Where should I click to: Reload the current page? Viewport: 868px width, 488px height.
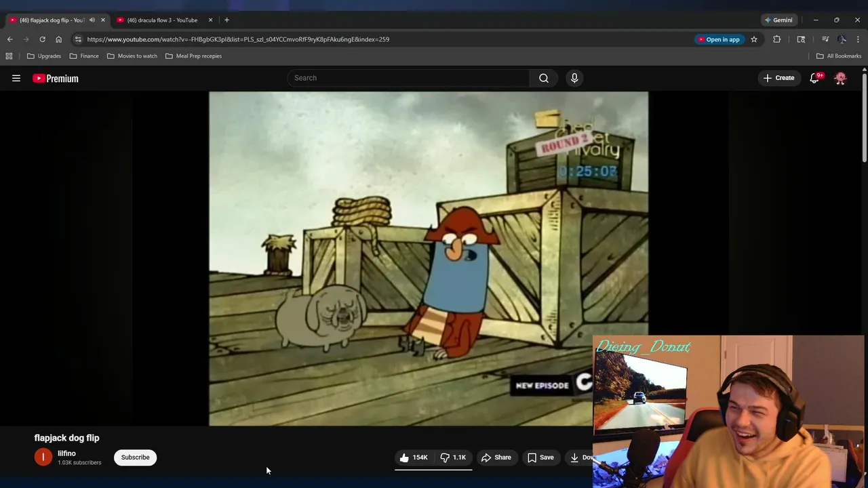click(42, 39)
